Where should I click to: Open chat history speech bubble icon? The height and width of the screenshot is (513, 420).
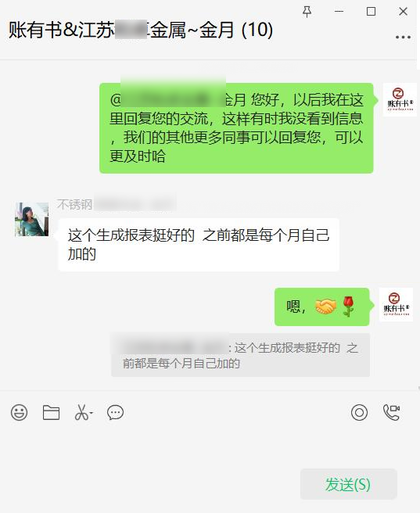[x=116, y=413]
